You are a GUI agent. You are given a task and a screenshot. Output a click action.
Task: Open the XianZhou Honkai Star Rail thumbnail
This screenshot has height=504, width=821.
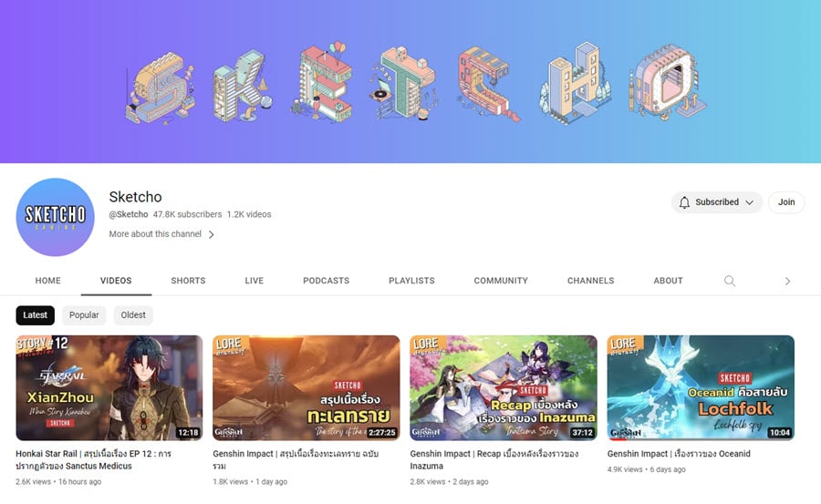point(109,388)
